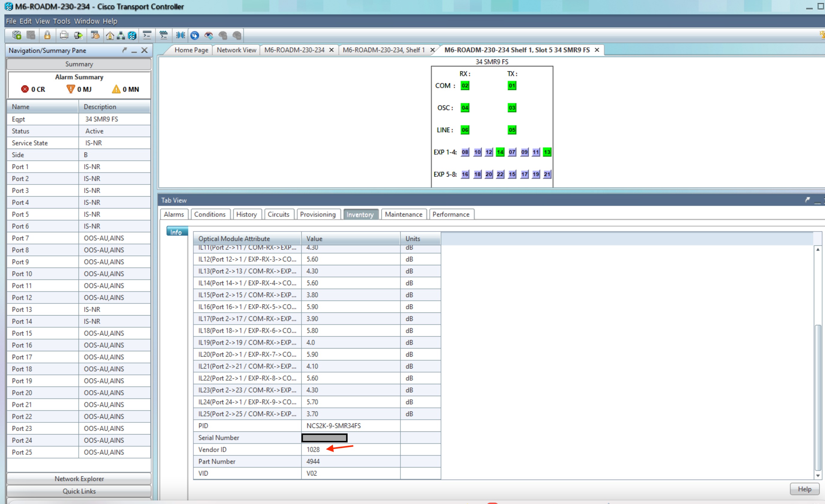Viewport: 825px width, 504px height.
Task: Detach the Tab View panel
Action: pos(807,200)
